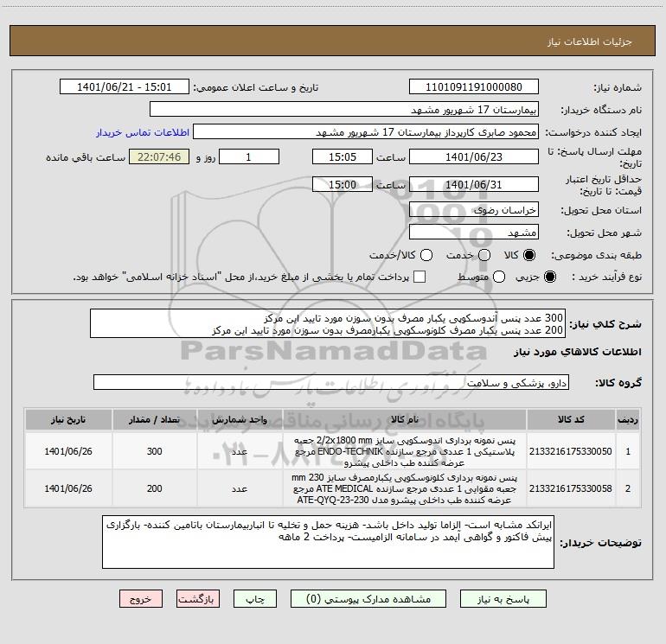Click the response deadline date 1401/06/23

coord(474,156)
